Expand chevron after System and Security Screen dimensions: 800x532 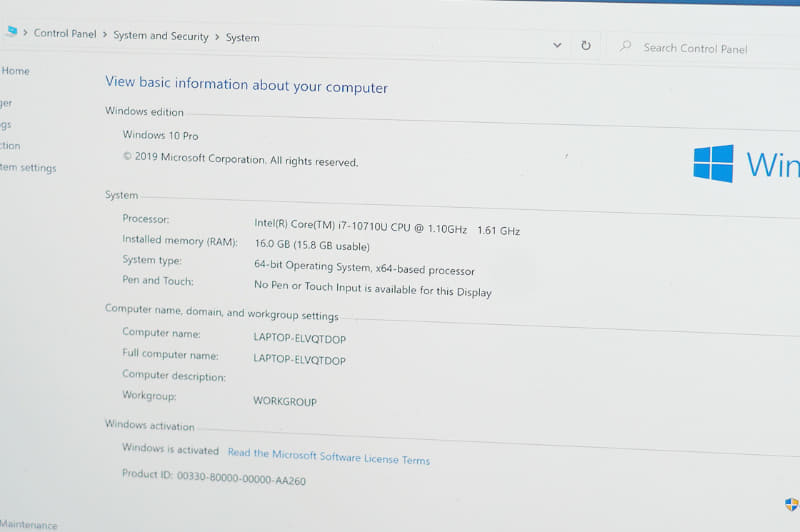coord(217,37)
